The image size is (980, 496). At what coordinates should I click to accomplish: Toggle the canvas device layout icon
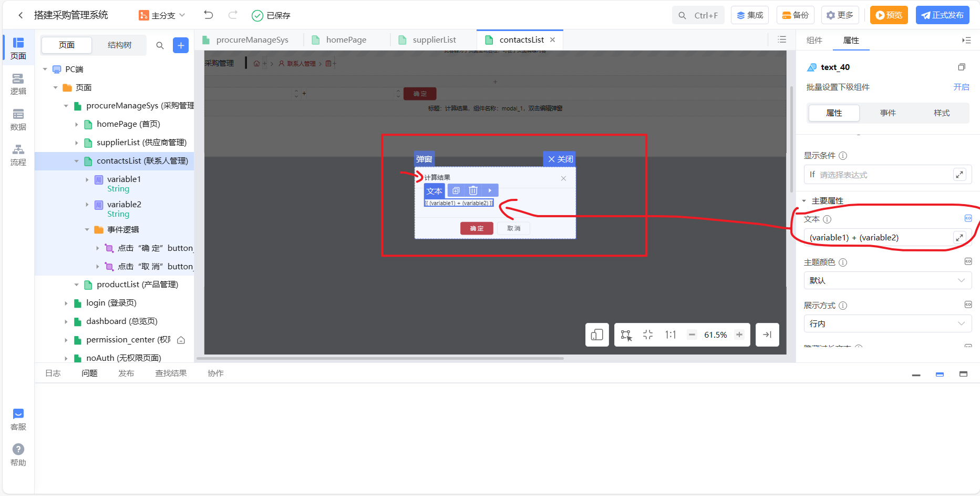[597, 335]
